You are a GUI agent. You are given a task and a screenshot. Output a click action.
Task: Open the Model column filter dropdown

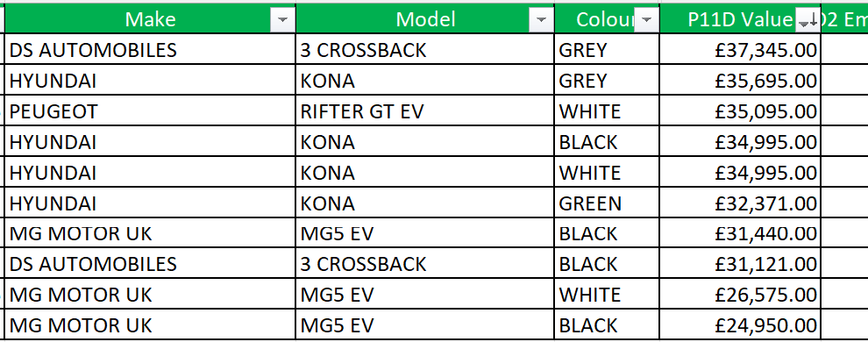pyautogui.click(x=541, y=20)
